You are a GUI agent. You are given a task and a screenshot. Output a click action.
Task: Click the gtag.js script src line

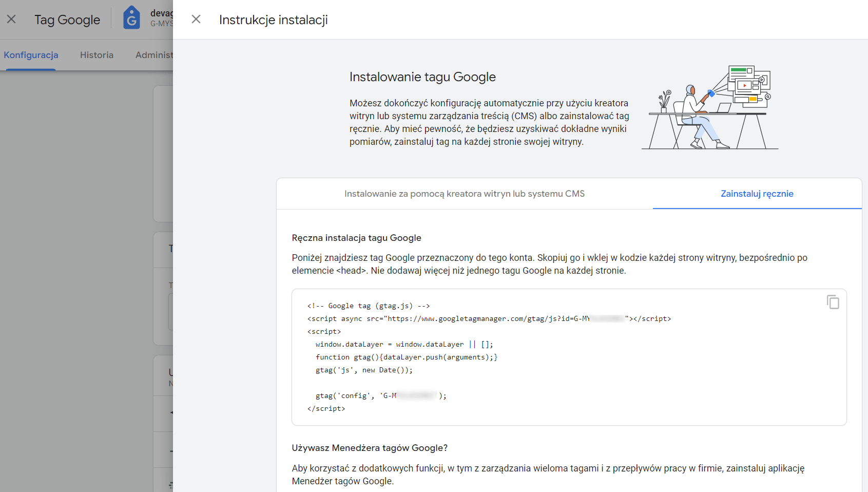coord(489,318)
